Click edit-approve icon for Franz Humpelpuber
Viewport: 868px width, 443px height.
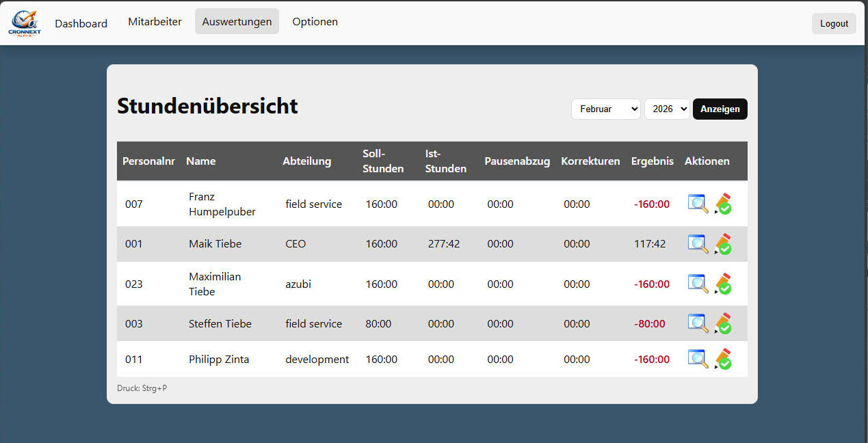(x=723, y=204)
